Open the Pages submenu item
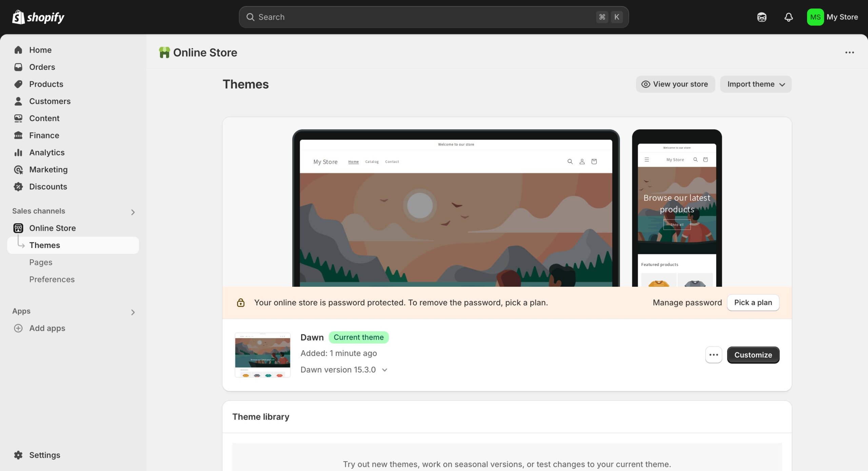This screenshot has width=868, height=471. pos(41,262)
